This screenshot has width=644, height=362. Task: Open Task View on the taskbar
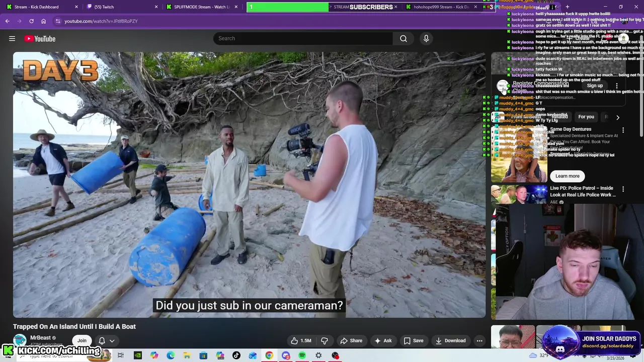point(121,355)
